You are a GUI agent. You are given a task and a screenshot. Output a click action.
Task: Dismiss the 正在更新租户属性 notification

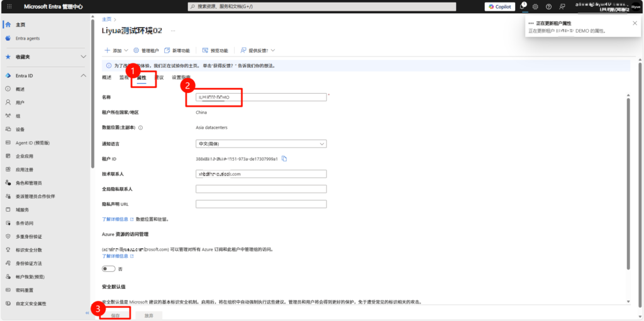[x=635, y=23]
